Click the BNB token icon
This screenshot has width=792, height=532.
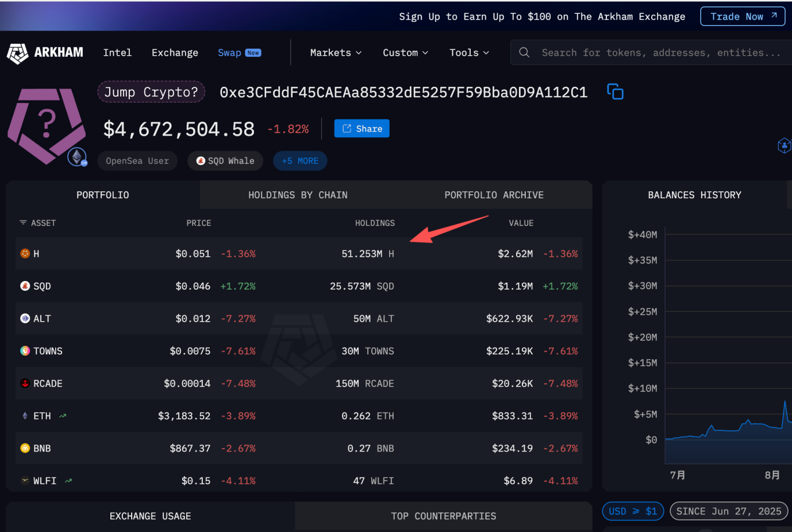(25, 448)
